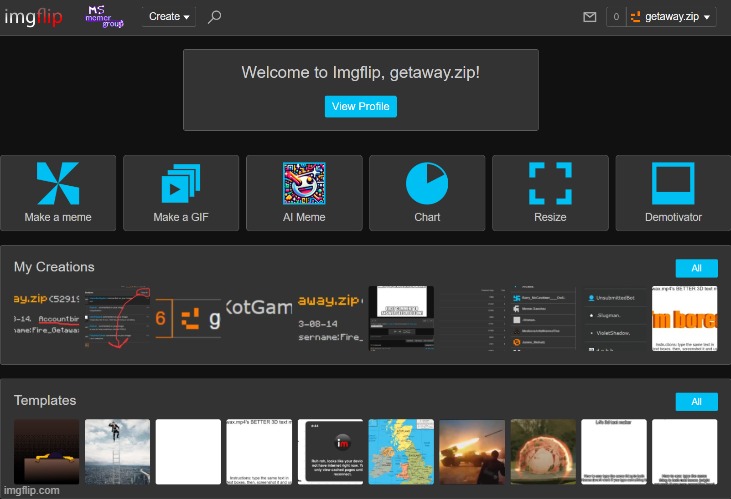Image resolution: width=731 pixels, height=499 pixels.
Task: Launch the AI Meme generator tile
Action: coord(304,193)
